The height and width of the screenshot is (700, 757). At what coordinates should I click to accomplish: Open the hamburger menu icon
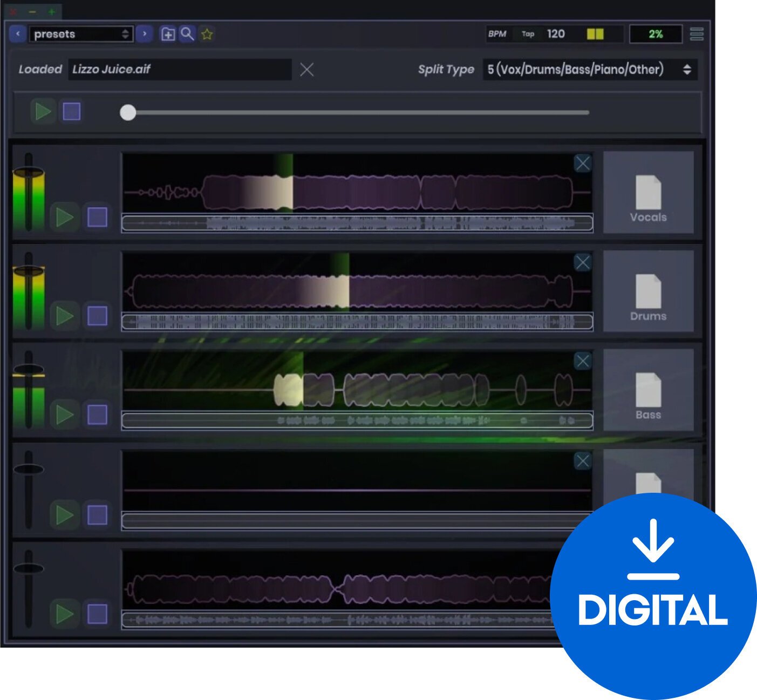[697, 34]
